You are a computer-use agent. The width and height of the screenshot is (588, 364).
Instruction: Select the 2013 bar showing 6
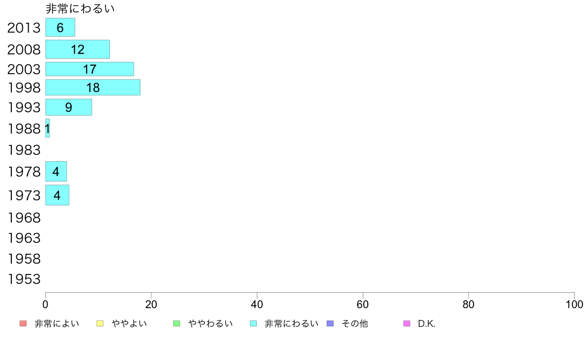(x=60, y=27)
